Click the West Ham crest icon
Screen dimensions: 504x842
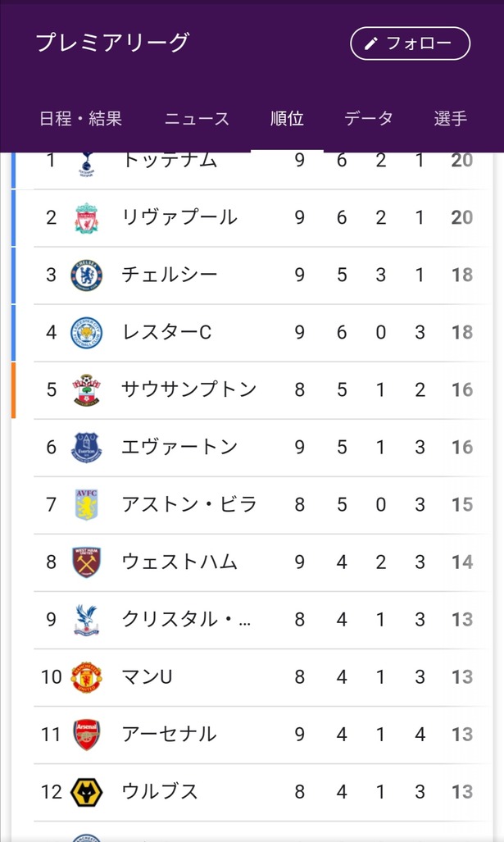tap(86, 562)
